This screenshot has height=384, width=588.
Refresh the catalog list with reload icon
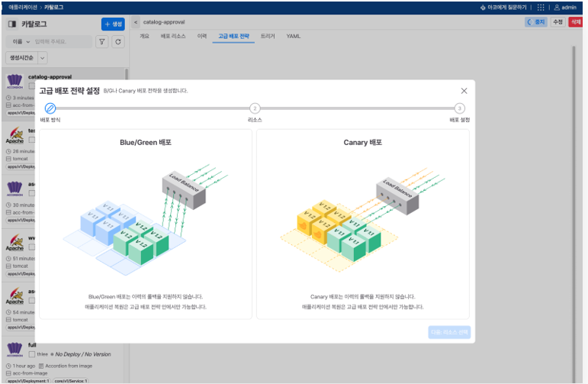point(118,42)
